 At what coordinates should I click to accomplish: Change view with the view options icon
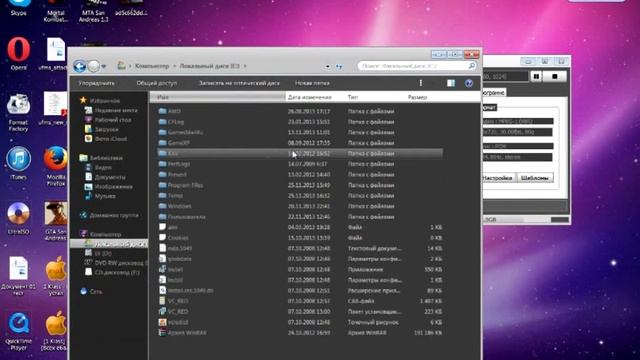click(421, 83)
